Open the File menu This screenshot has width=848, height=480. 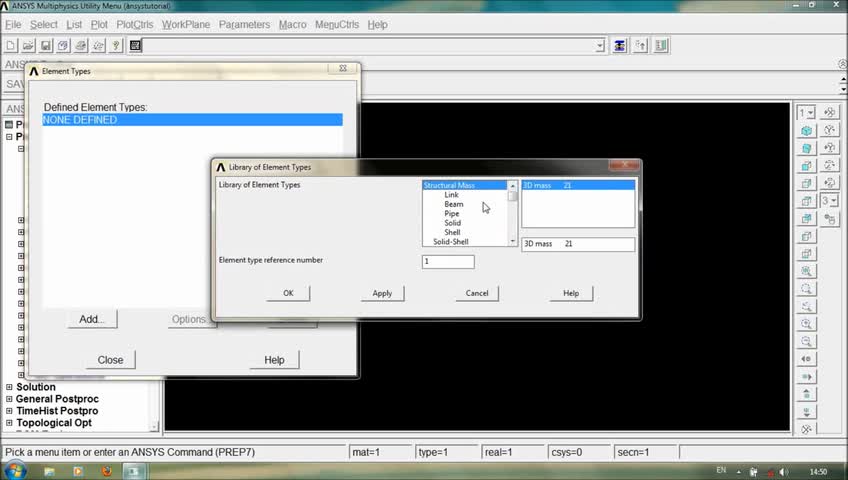(13, 25)
